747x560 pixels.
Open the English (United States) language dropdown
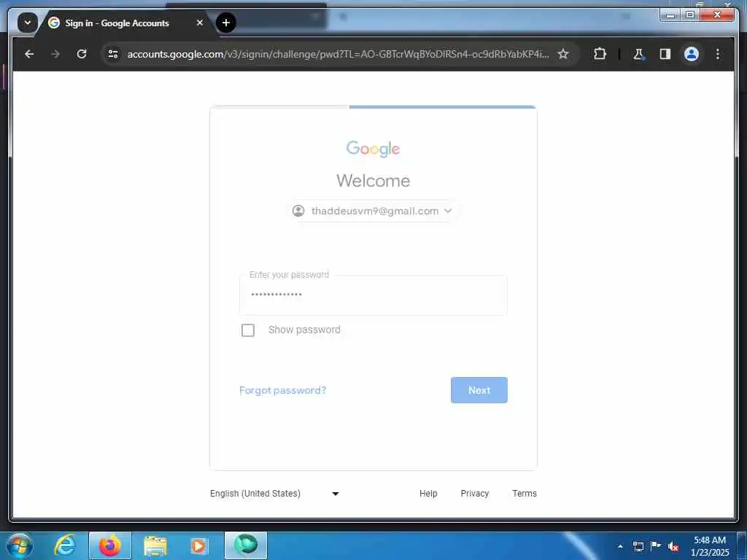coord(274,494)
